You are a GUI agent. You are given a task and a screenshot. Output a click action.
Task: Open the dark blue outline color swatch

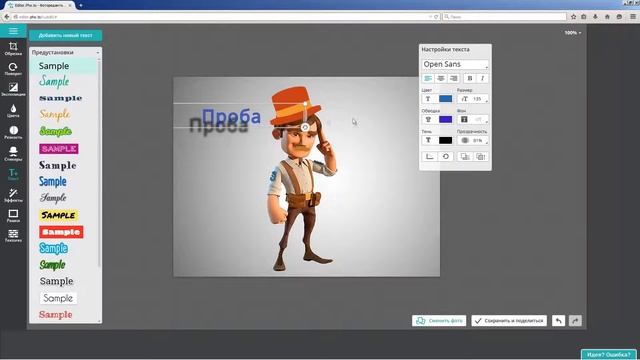[445, 120]
